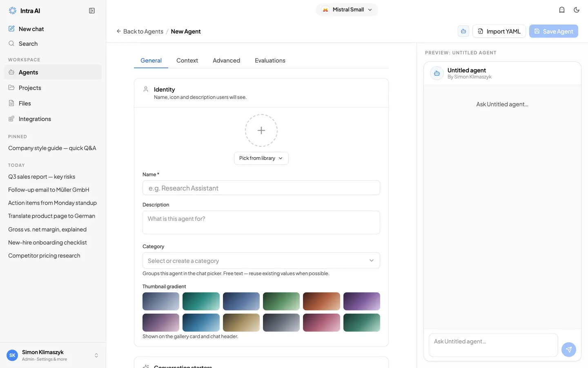Click the Import YAML button
The height and width of the screenshot is (368, 588).
pyautogui.click(x=499, y=31)
